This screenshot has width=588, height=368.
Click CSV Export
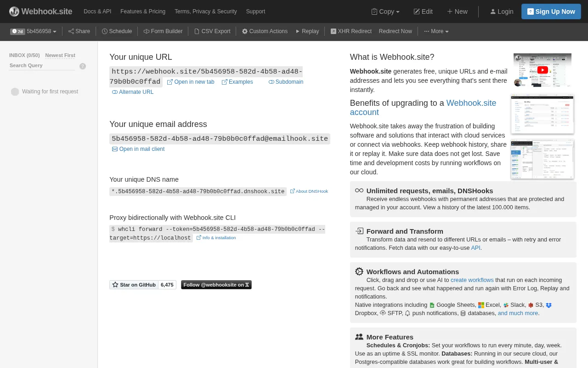pos(212,31)
